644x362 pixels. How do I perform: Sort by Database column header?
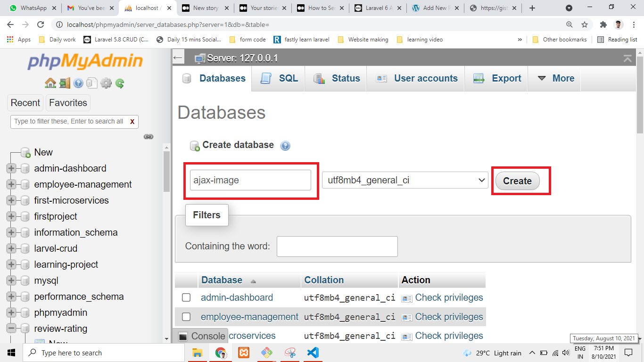(222, 280)
